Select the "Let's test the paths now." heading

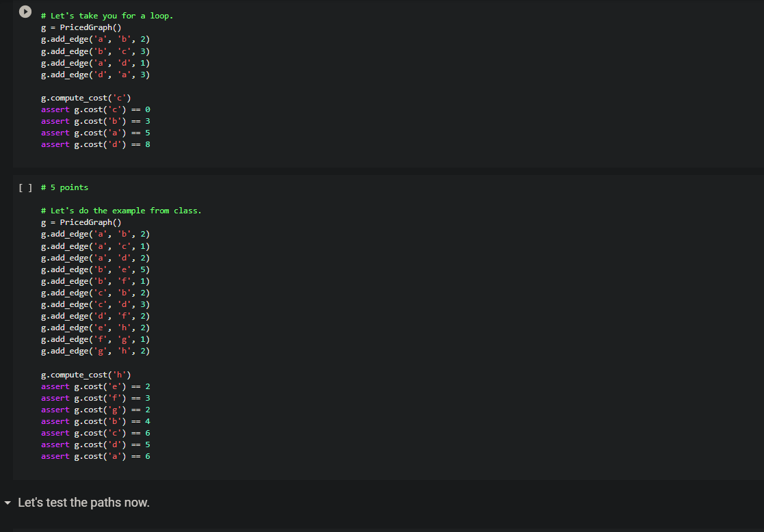[83, 503]
